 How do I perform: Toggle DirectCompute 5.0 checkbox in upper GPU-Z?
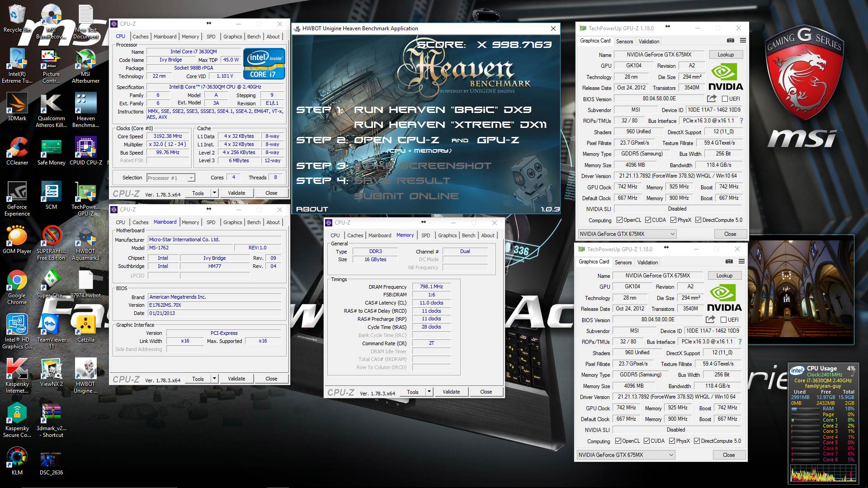(x=698, y=220)
